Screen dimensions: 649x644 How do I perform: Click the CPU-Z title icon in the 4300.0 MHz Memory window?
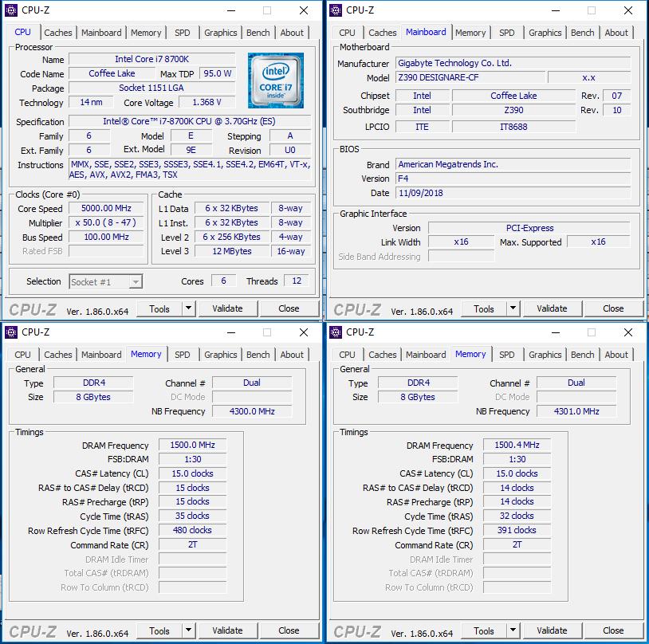click(10, 332)
